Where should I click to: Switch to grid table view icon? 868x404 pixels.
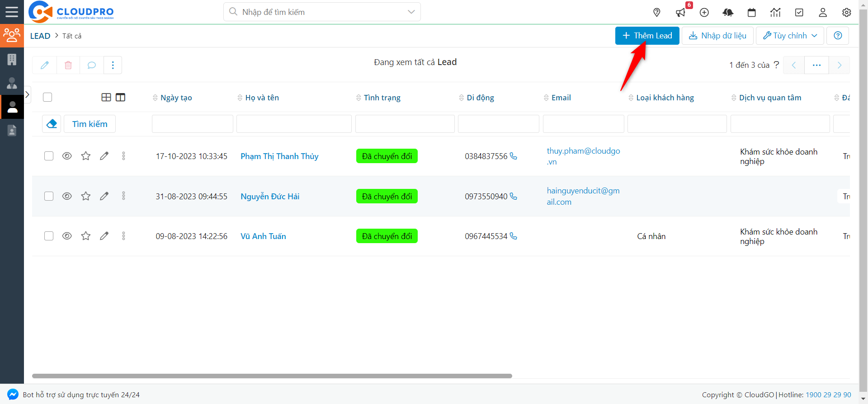106,98
